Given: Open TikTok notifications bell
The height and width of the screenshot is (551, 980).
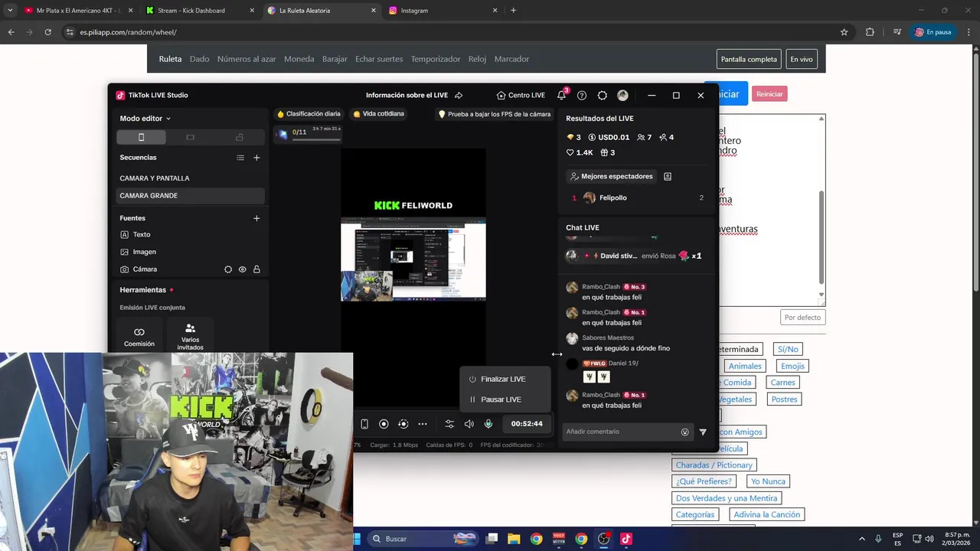Looking at the screenshot, I should 561,96.
